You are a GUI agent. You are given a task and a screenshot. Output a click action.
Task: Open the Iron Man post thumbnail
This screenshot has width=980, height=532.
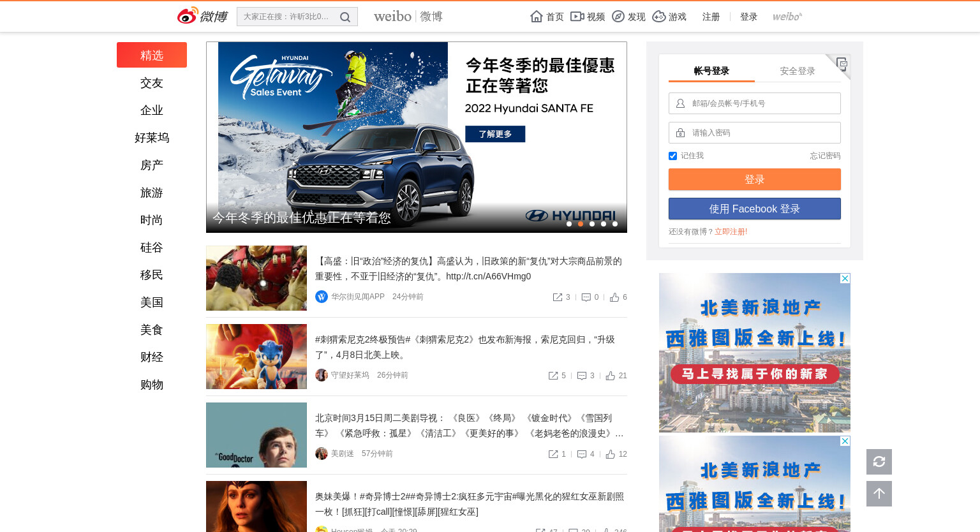coord(256,278)
